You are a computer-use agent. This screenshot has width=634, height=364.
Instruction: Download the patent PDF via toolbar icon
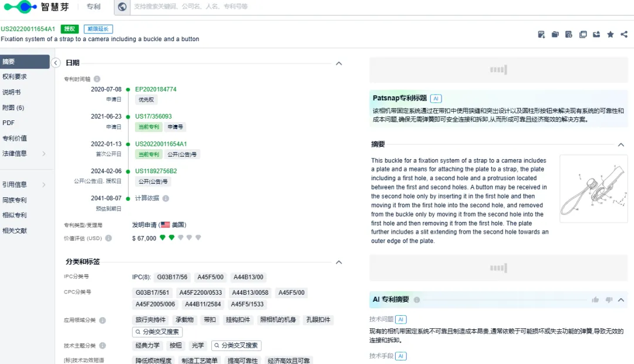click(x=541, y=35)
